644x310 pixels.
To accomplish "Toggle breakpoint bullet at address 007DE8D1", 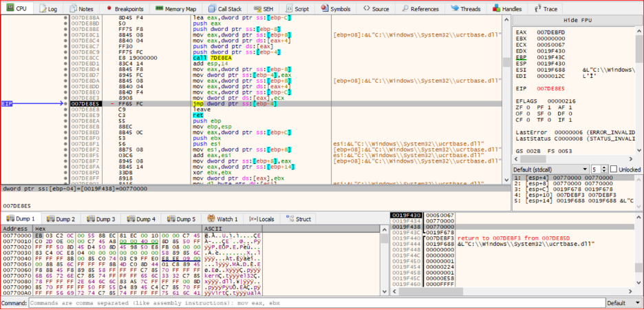I will pos(65,64).
